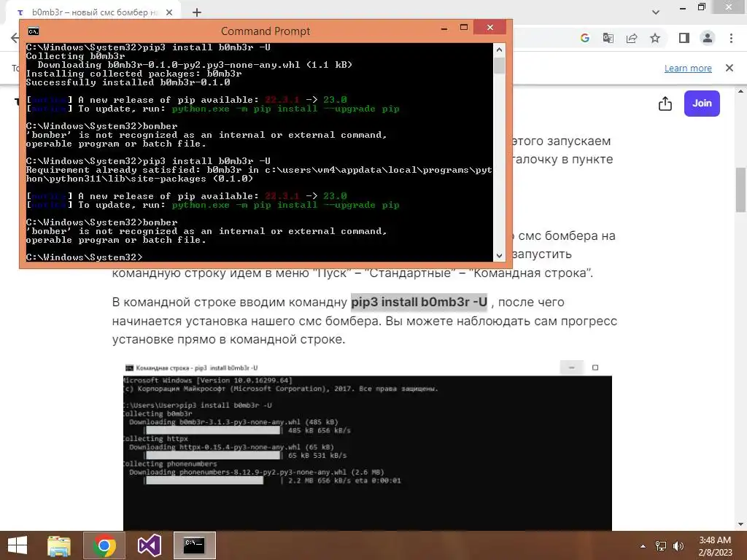This screenshot has width=747, height=560.
Task: Click the highlighted pip3 install b0mb3r -U command
Action: point(419,302)
